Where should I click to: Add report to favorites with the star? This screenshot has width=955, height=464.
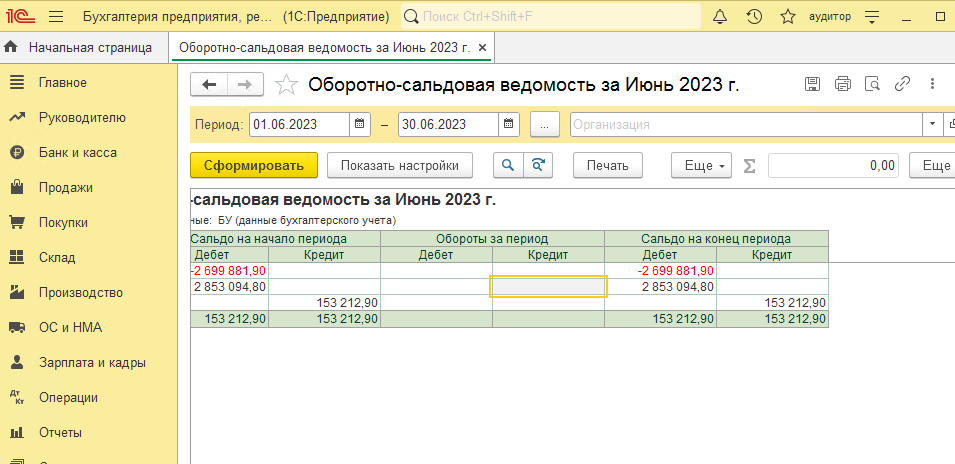[x=286, y=85]
